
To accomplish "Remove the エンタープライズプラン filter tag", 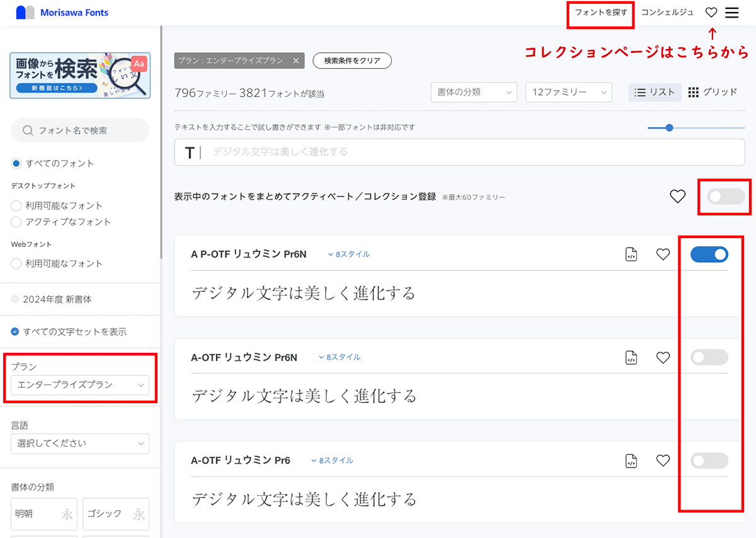I will pyautogui.click(x=295, y=60).
